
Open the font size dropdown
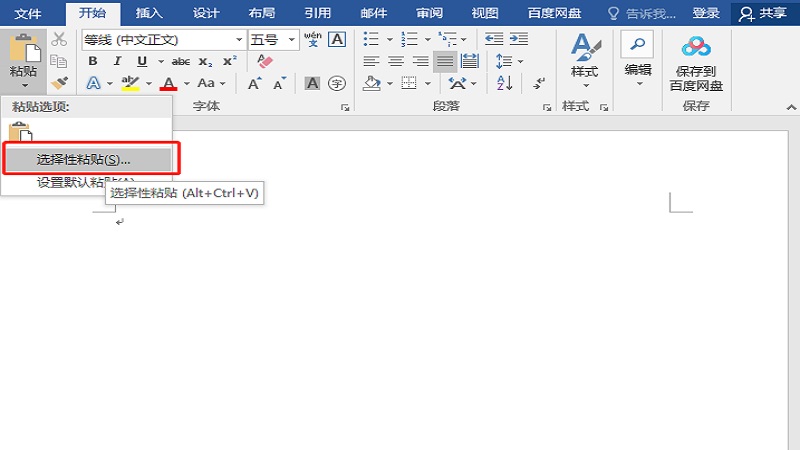pyautogui.click(x=292, y=40)
